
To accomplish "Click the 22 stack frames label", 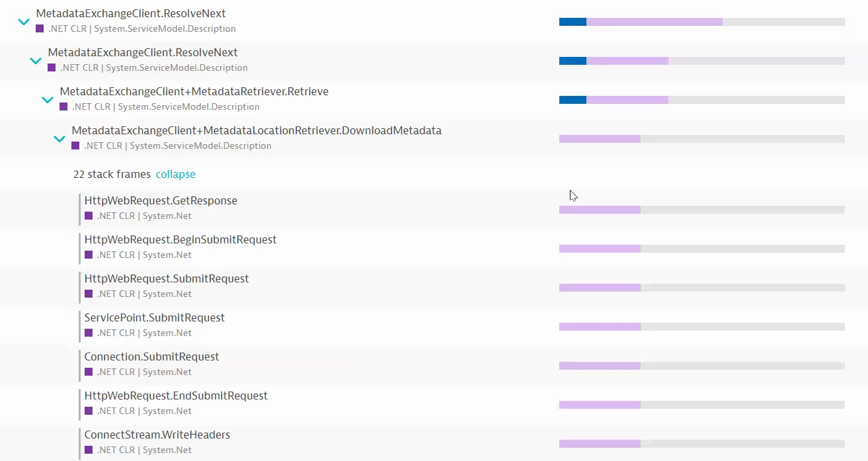I will pos(112,175).
